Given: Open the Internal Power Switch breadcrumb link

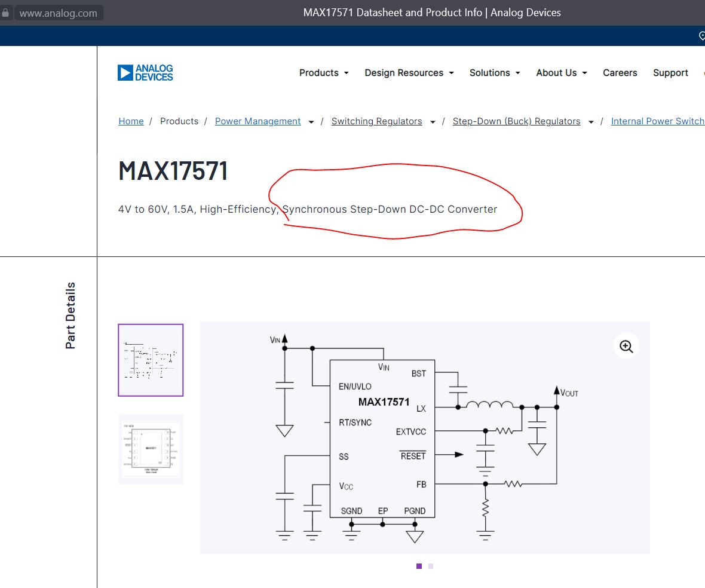Looking at the screenshot, I should (x=658, y=121).
